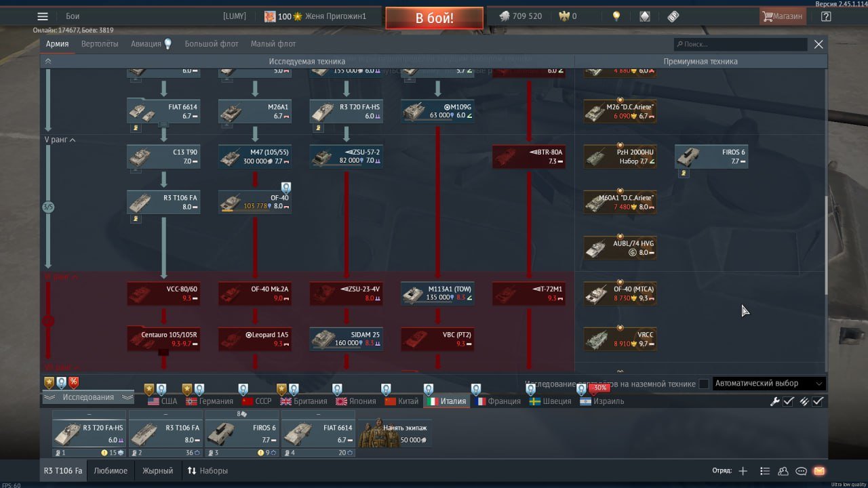
Task: Switch to the Армия tab
Action: coord(57,44)
